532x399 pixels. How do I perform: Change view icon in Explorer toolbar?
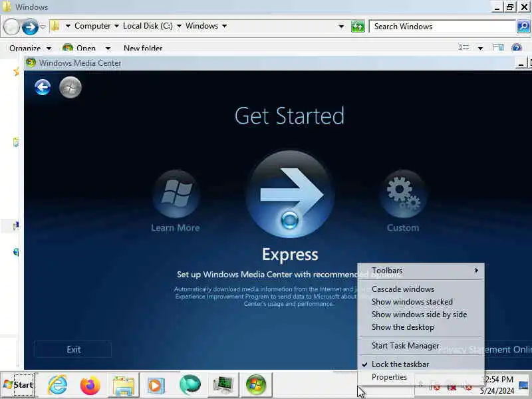tap(464, 48)
